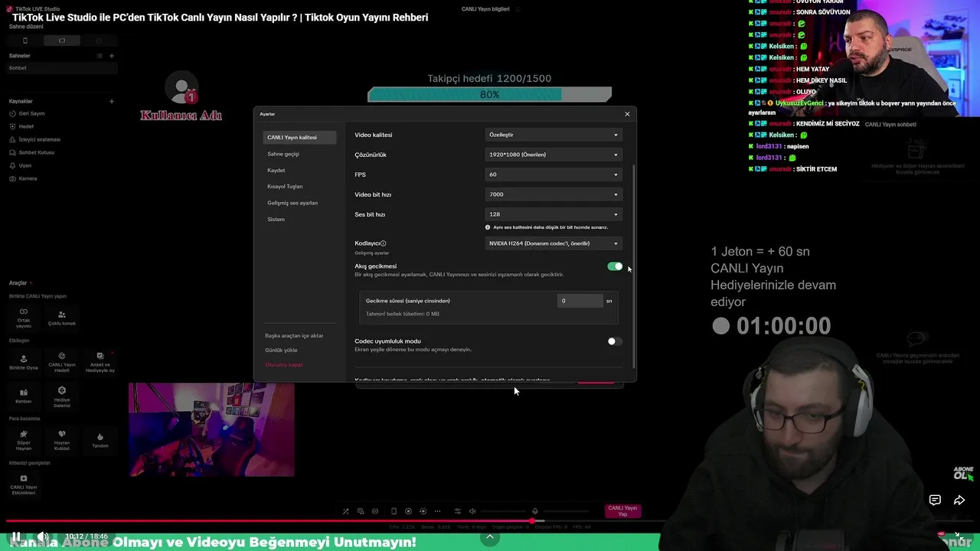Open the Rehber tool

tap(24, 395)
